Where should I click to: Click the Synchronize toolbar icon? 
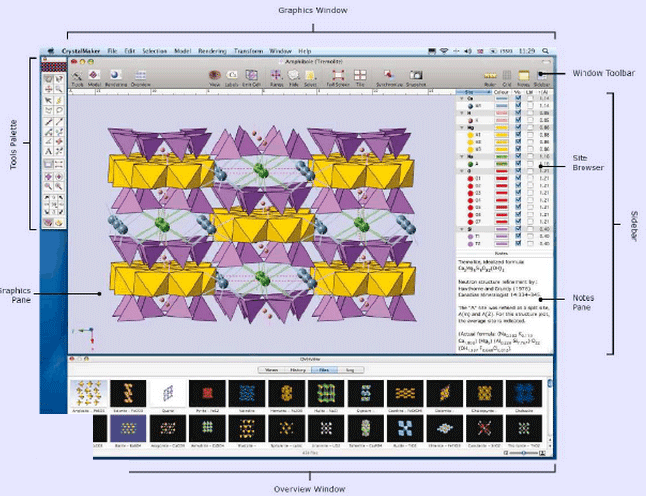point(389,77)
